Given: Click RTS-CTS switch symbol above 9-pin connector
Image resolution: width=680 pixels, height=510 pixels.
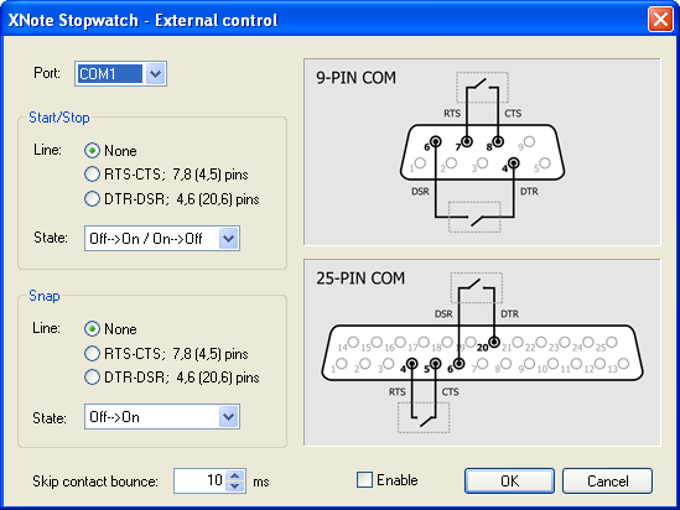Looking at the screenshot, I should click(482, 87).
